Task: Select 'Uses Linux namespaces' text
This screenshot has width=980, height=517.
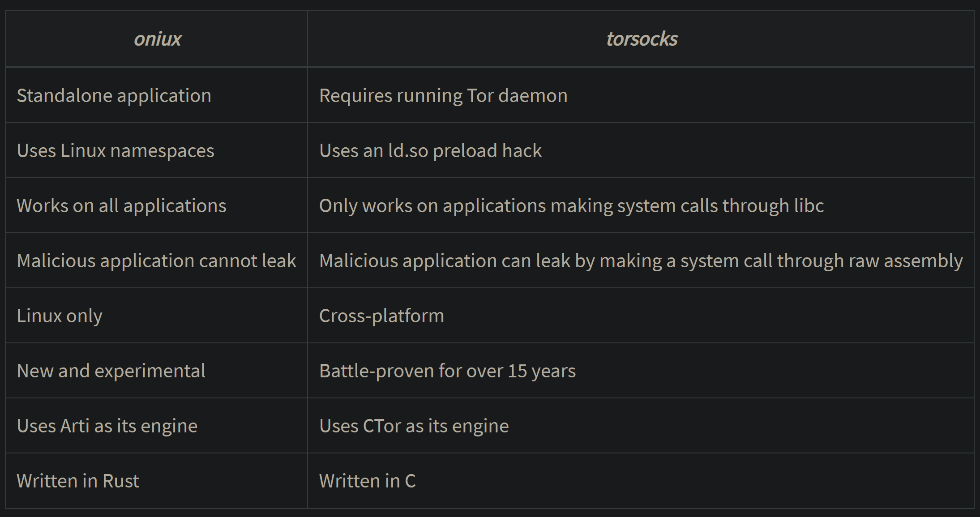Action: (116, 150)
